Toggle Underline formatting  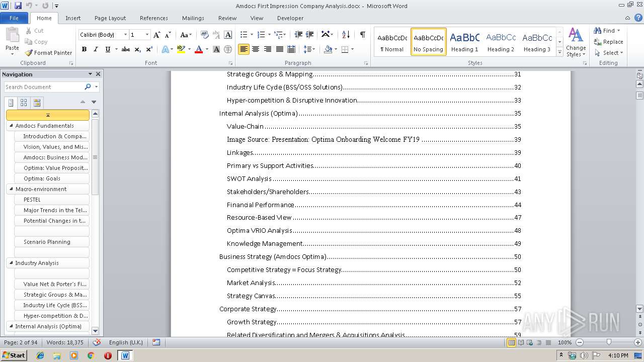[107, 49]
